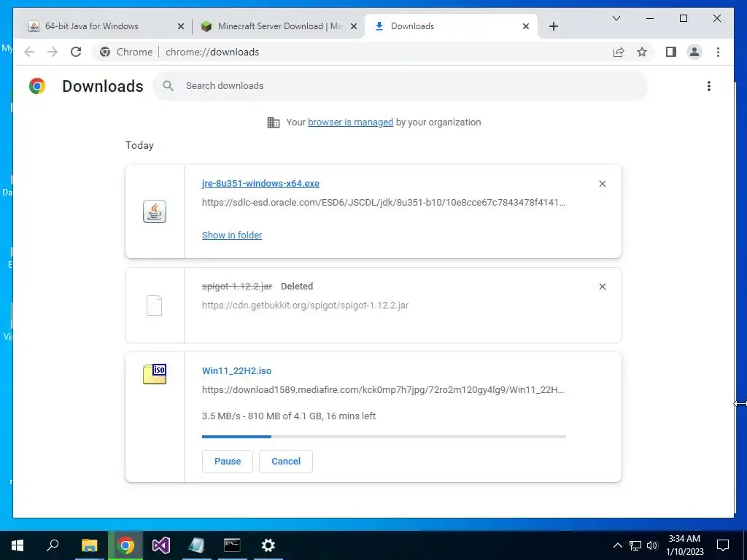747x560 pixels.
Task: Click the mediafire Win11 download URL
Action: [x=382, y=390]
